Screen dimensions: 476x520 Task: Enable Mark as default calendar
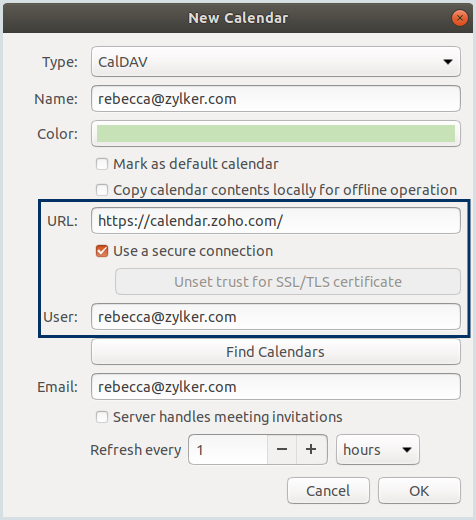102,164
